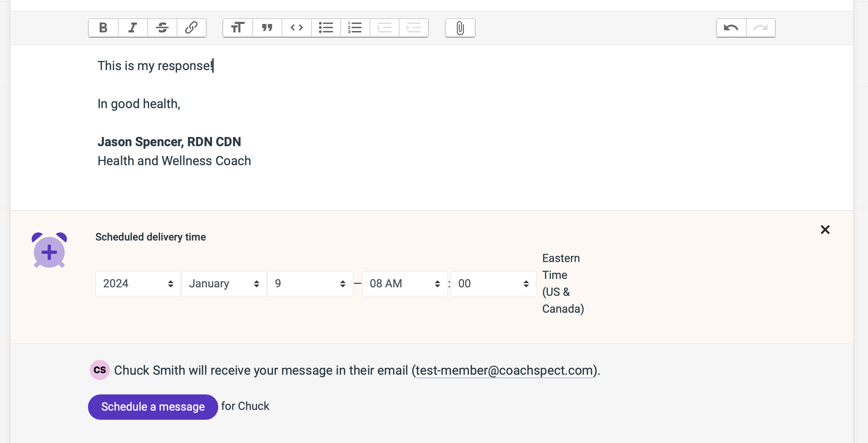Viewport: 868px width, 443px height.
Task: Open the test-member@coachspect.com email link
Action: (x=504, y=370)
